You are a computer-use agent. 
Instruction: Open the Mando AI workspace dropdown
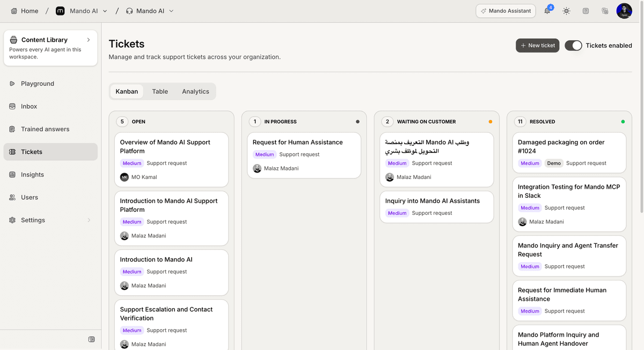coord(82,11)
